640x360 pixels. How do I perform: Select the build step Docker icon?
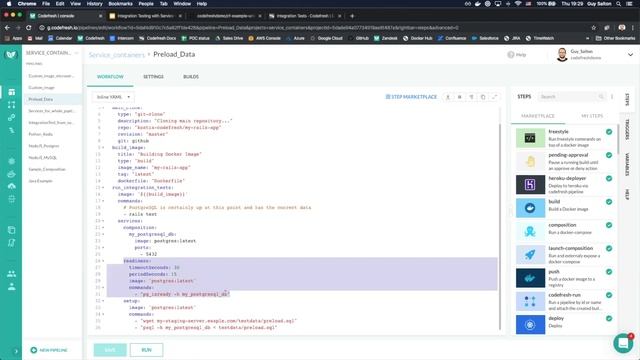tap(530, 208)
